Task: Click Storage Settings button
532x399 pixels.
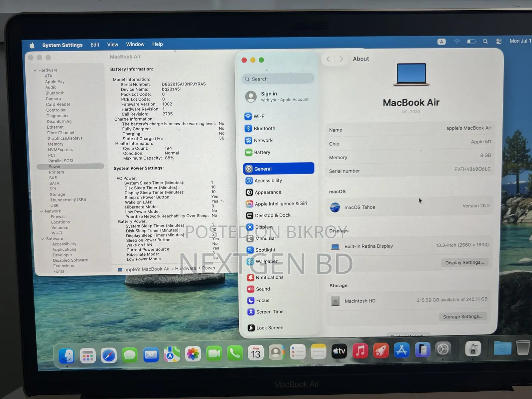Action: [x=463, y=317]
